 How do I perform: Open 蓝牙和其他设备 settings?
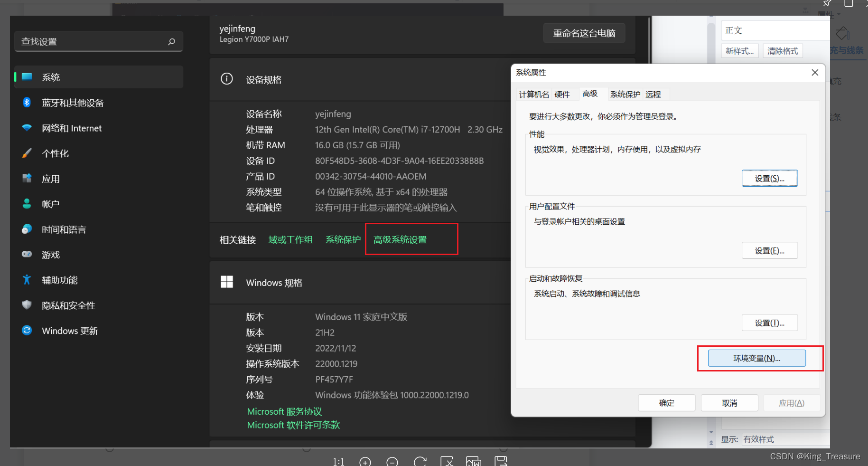coord(99,103)
